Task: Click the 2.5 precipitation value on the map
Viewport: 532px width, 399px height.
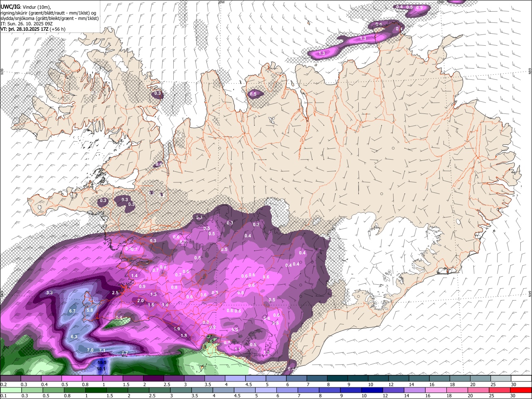Action: click(116, 293)
